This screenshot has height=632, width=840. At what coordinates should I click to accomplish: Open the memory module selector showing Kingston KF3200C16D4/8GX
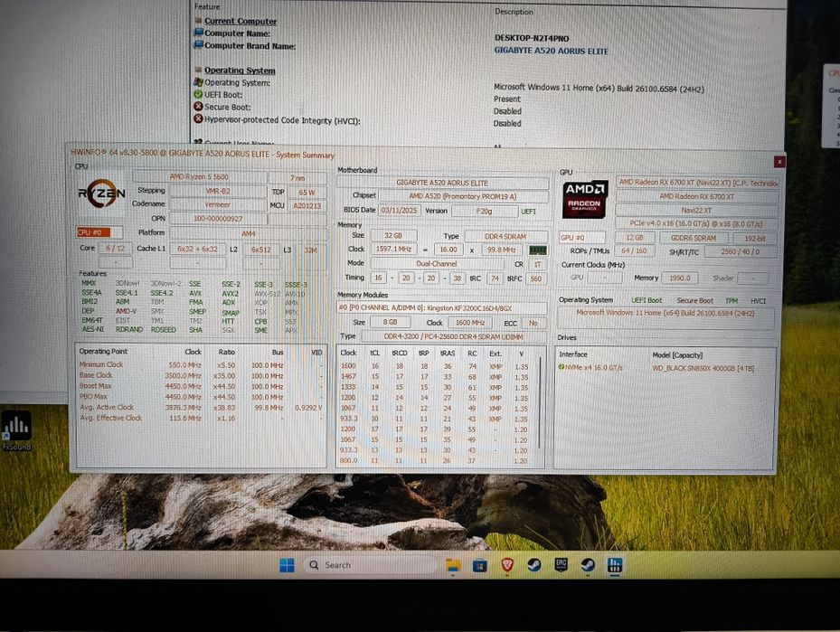(442, 308)
